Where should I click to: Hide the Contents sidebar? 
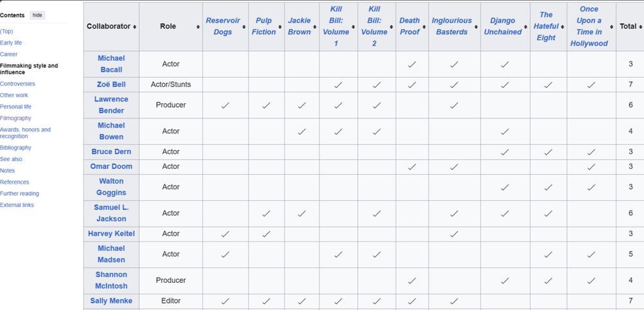(37, 15)
